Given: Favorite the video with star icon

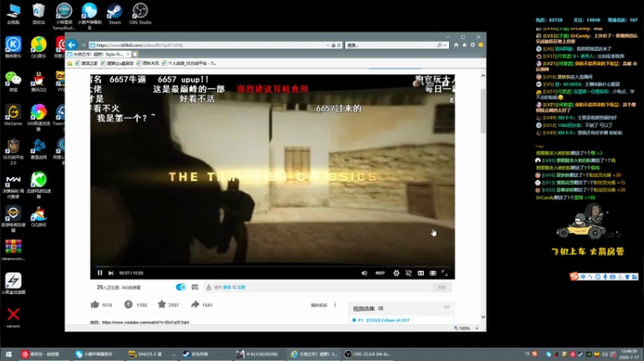Looking at the screenshot, I should (x=162, y=305).
